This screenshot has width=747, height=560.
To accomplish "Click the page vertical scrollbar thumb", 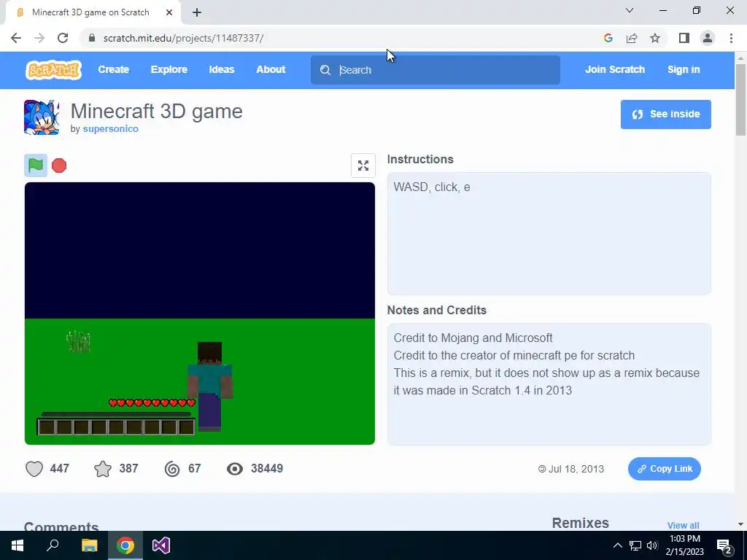I will [x=741, y=100].
